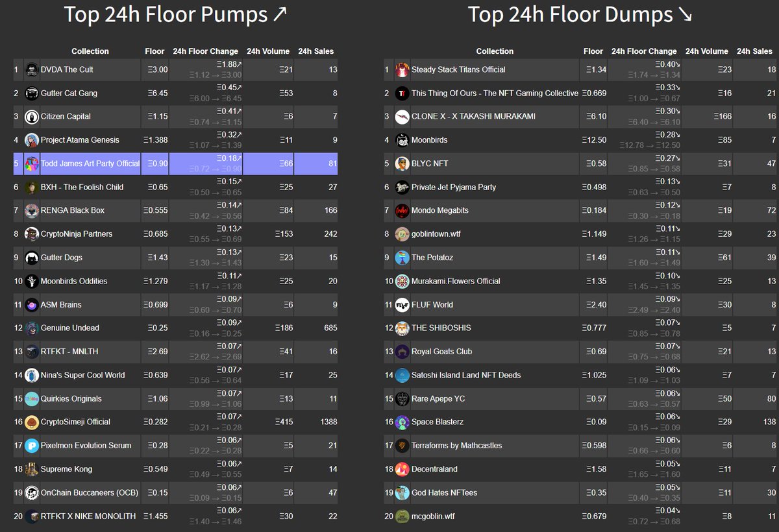Click the DVDA The Cult collection icon
This screenshot has height=532, width=779.
click(x=32, y=69)
